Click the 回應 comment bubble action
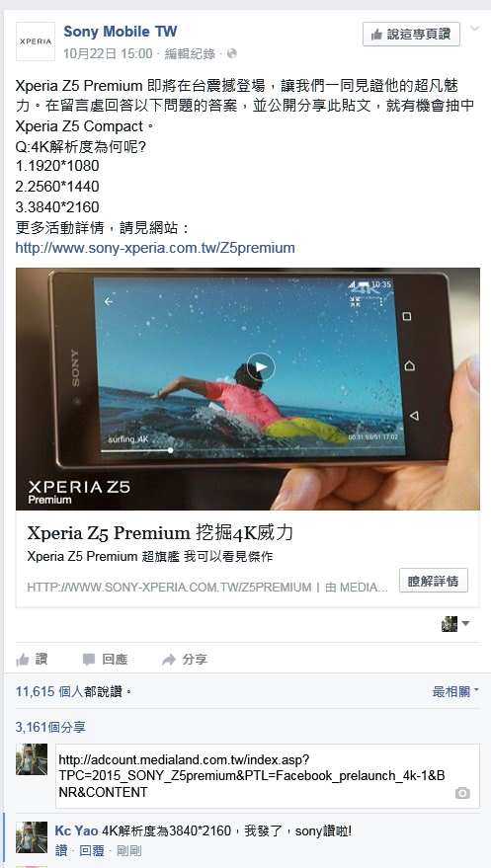Viewport: 491px width, 868px height. coord(105,660)
